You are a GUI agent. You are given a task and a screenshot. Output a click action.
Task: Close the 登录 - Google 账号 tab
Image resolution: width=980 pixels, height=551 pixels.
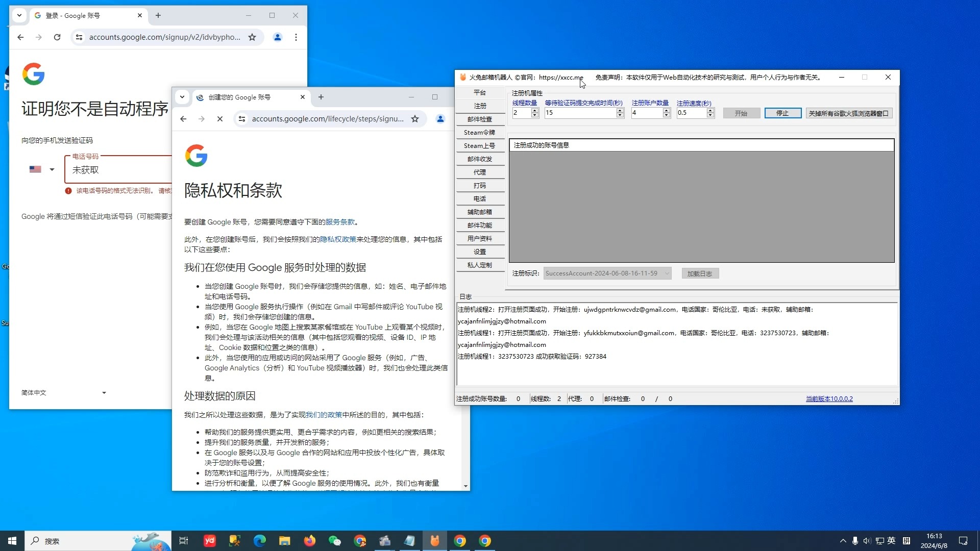[140, 16]
